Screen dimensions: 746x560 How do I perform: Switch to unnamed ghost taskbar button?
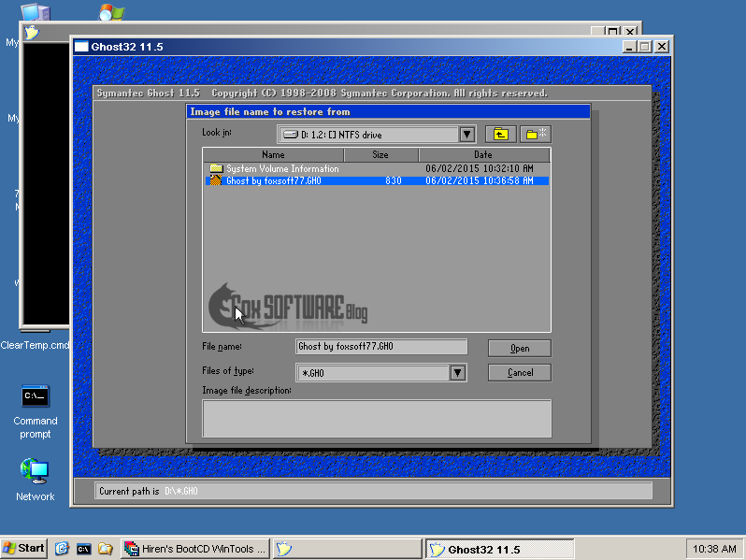click(347, 549)
